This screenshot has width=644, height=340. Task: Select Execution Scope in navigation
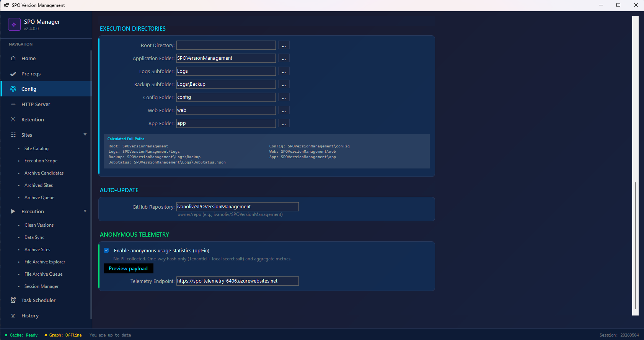41,161
